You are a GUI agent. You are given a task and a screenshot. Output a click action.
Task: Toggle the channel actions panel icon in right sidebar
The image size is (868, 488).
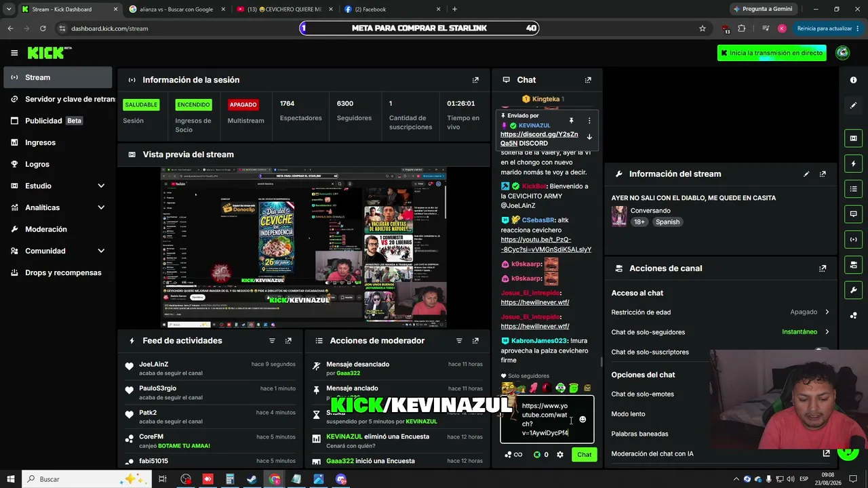(x=854, y=264)
